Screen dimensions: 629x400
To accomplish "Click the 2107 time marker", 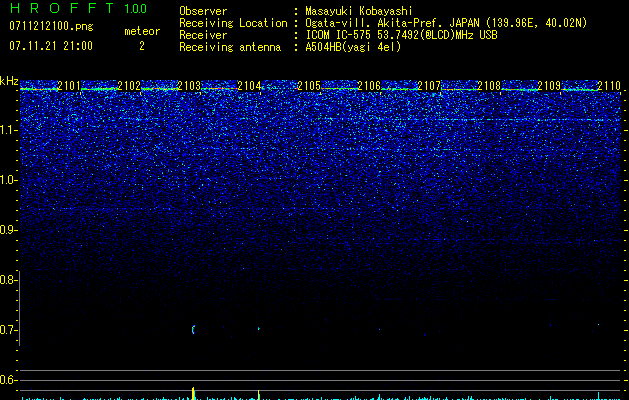I will coord(429,85).
